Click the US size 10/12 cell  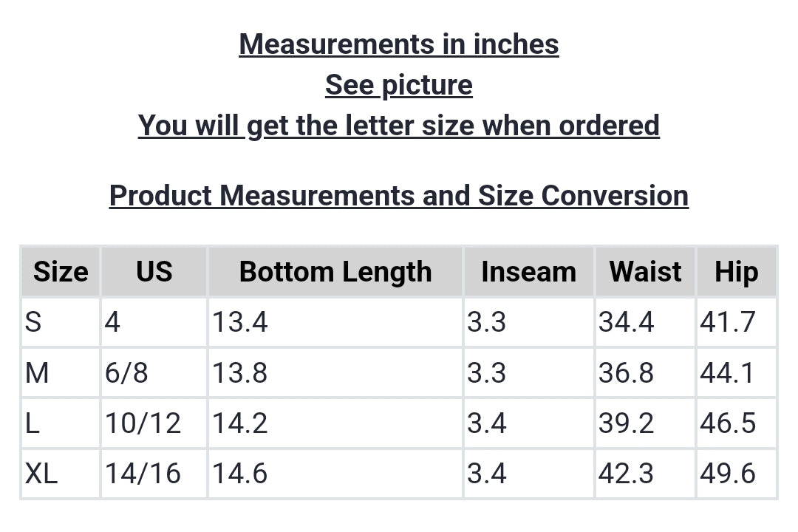tap(143, 423)
